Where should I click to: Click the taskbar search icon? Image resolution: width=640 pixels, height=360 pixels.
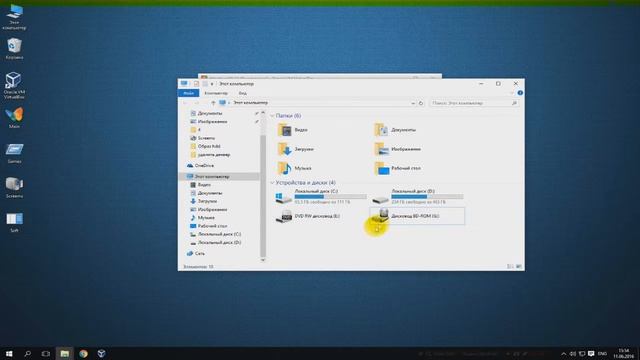click(x=27, y=353)
